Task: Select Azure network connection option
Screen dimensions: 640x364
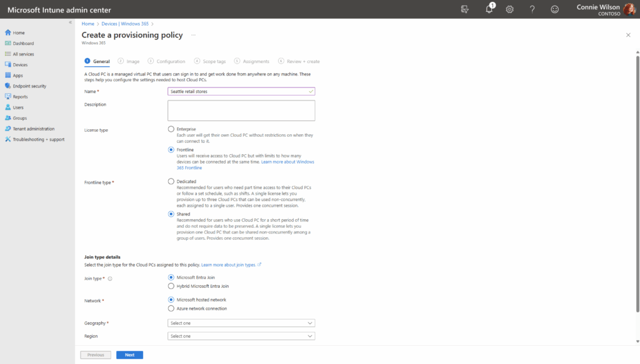Action: [171, 308]
